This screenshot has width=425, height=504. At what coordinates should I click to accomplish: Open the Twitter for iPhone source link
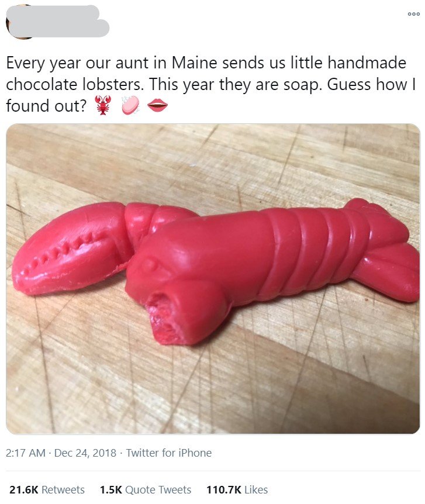169,453
